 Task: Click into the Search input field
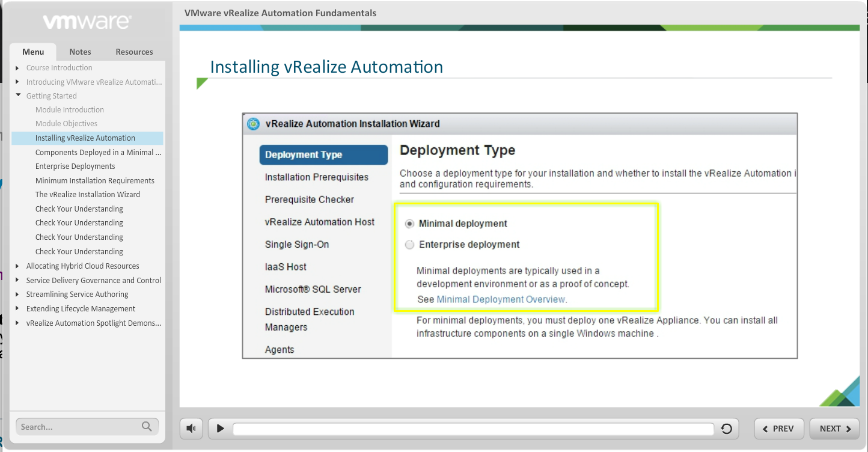tap(78, 427)
